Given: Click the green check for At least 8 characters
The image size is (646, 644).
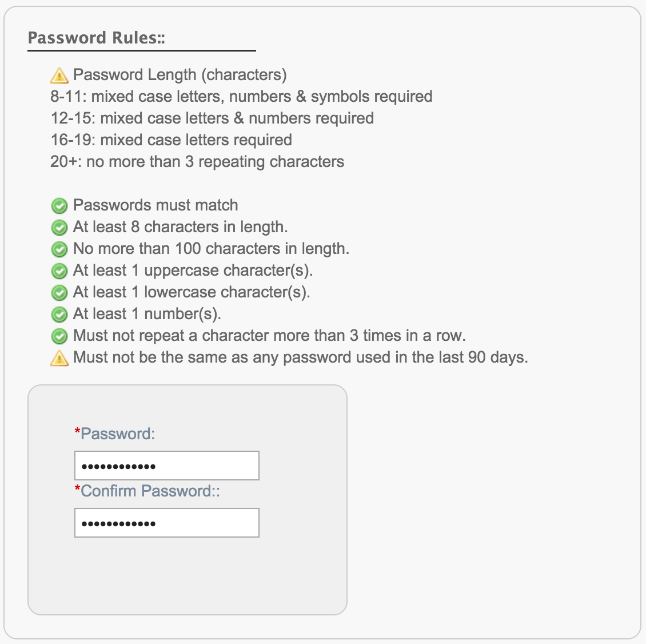Looking at the screenshot, I should click(59, 228).
